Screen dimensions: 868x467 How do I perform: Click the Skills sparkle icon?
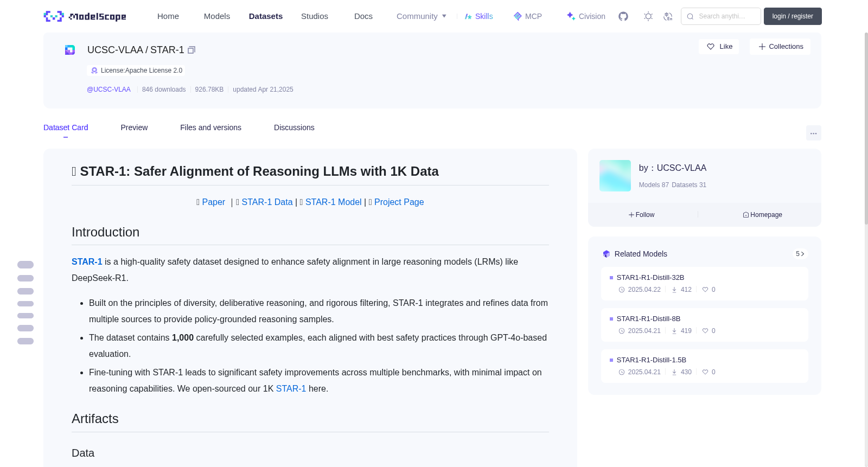[468, 16]
